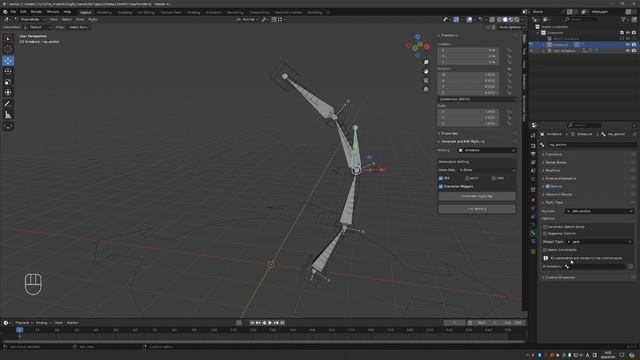Expand the Inverse Kinematics panel
640x360 pixels.
coord(560,179)
